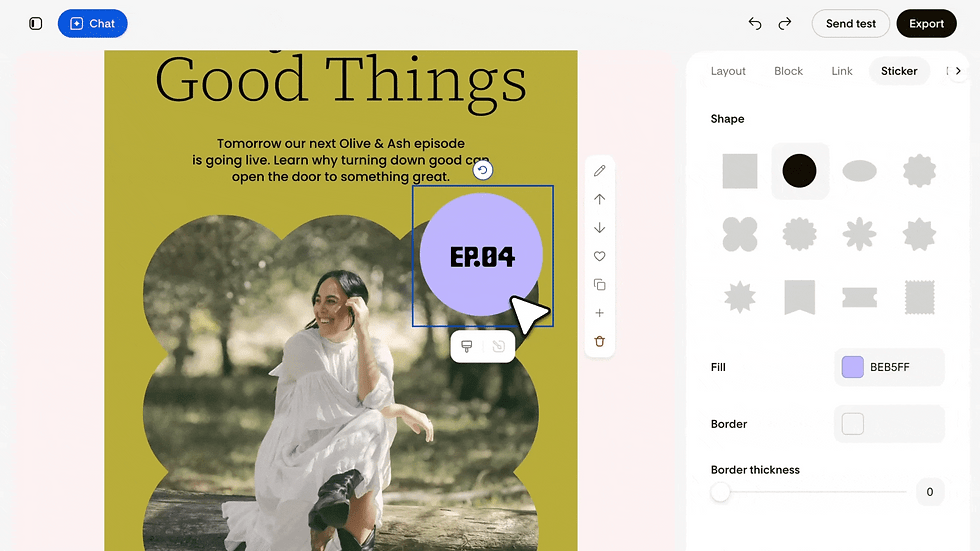Open the Chat assistant

(x=92, y=24)
